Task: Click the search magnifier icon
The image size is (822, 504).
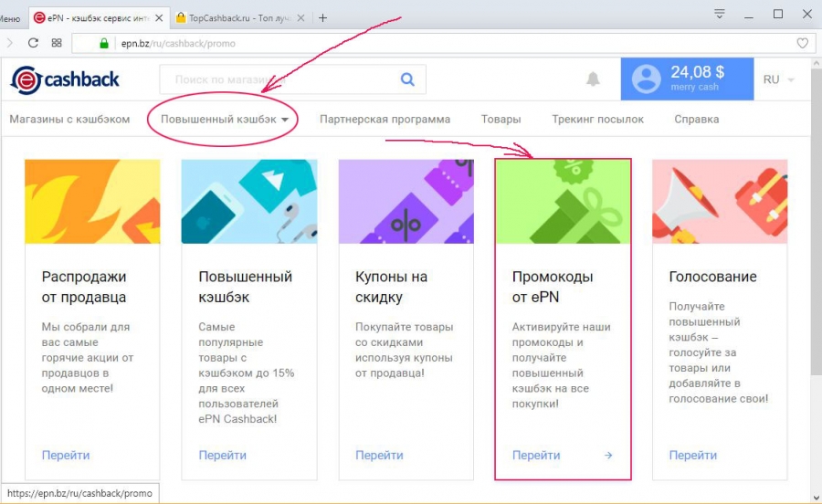Action: [x=407, y=79]
